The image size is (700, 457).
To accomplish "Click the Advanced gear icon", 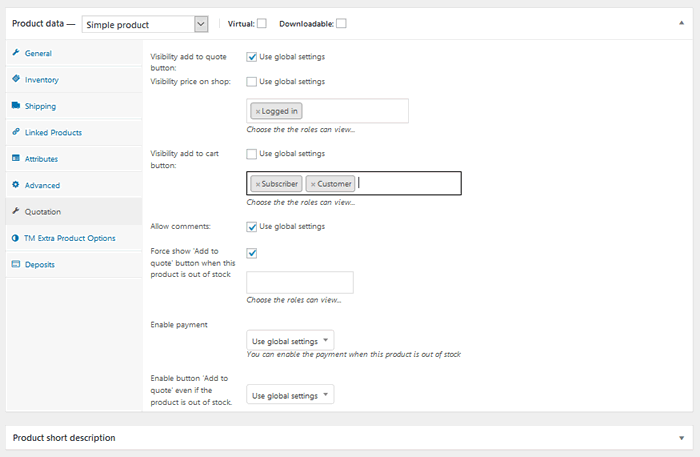I will click(x=16, y=185).
